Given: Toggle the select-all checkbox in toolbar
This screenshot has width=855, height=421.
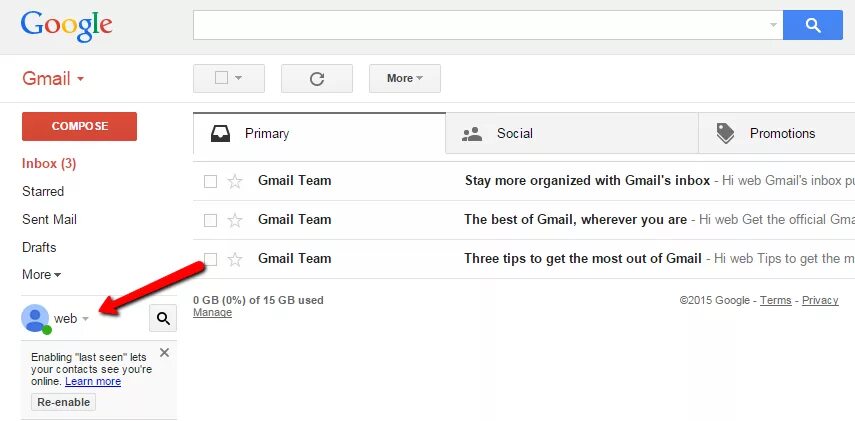Looking at the screenshot, I should click(x=221, y=78).
